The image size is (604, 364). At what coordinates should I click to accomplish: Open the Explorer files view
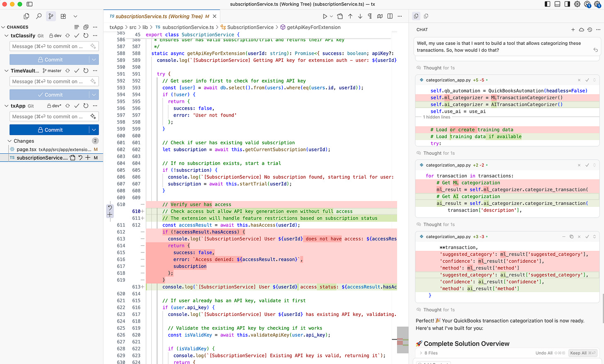coord(26,16)
